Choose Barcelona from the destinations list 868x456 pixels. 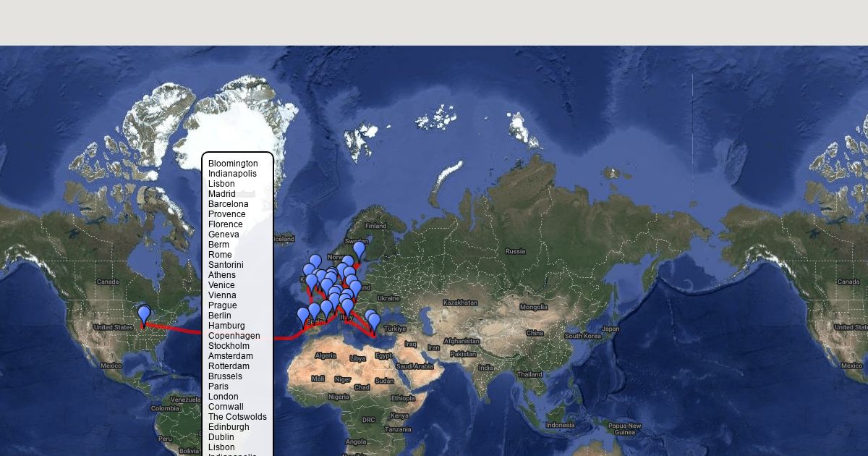(x=228, y=204)
